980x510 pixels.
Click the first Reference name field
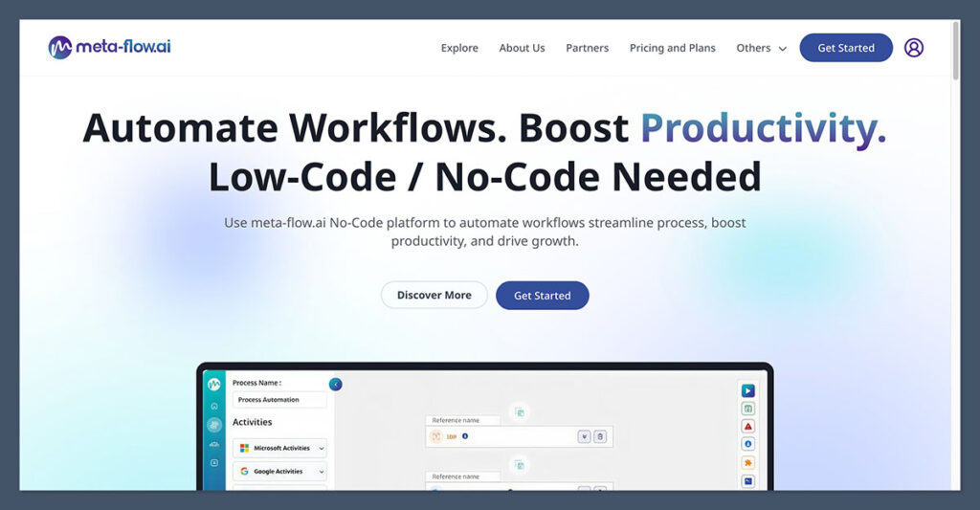[462, 421]
